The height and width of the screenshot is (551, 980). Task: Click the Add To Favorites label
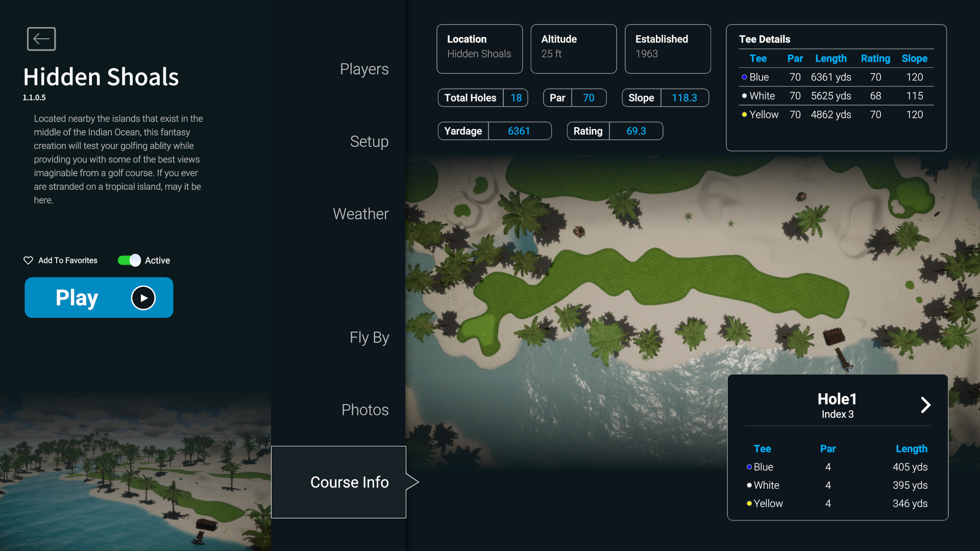(68, 260)
